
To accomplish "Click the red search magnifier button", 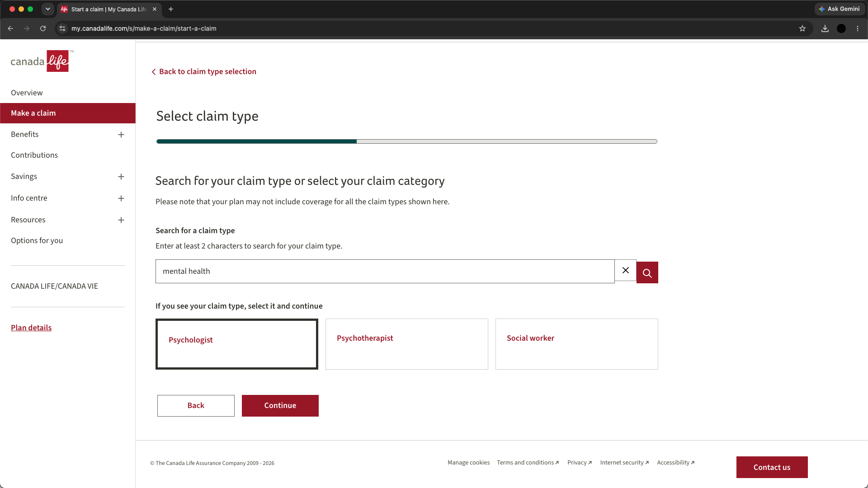I will (647, 272).
